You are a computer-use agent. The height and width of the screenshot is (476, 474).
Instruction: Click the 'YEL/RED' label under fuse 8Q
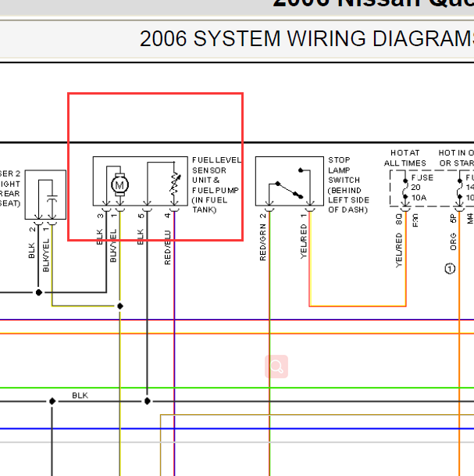point(398,250)
